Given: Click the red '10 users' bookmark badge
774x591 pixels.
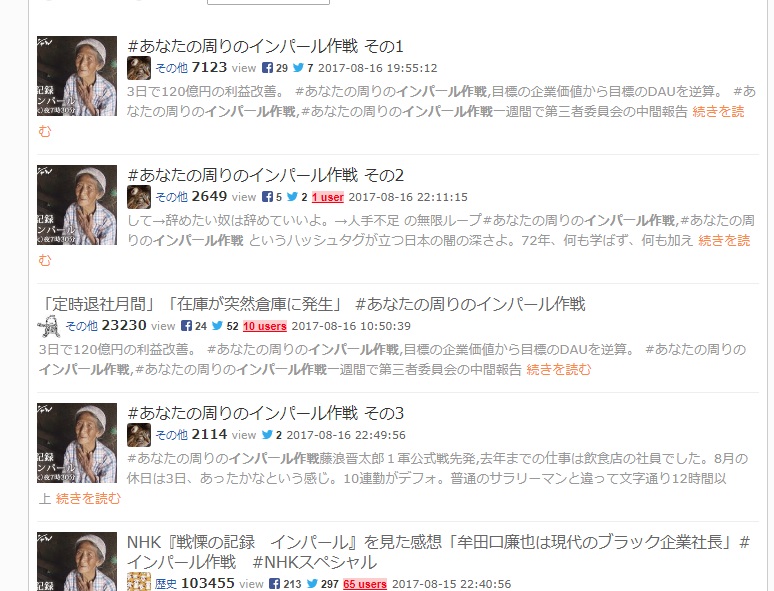Looking at the screenshot, I should (265, 326).
